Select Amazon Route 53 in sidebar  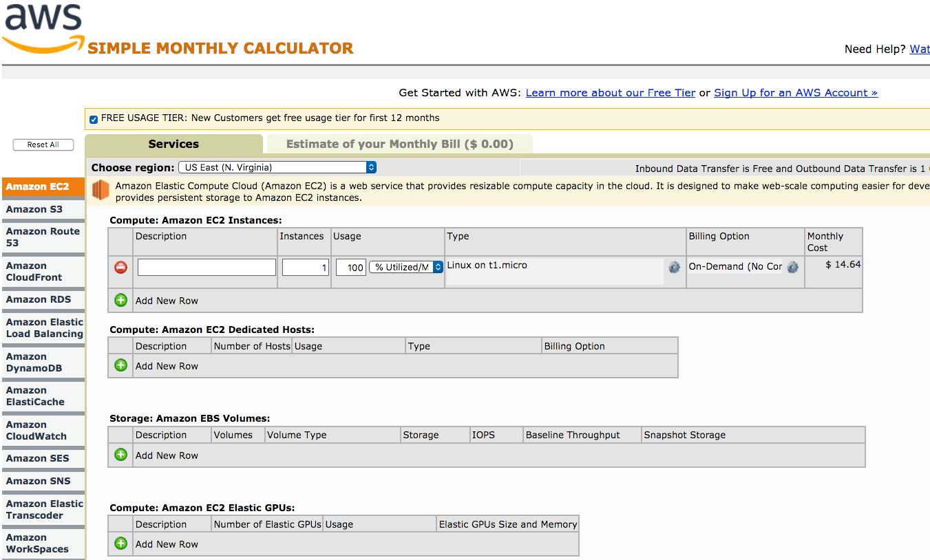click(x=43, y=237)
